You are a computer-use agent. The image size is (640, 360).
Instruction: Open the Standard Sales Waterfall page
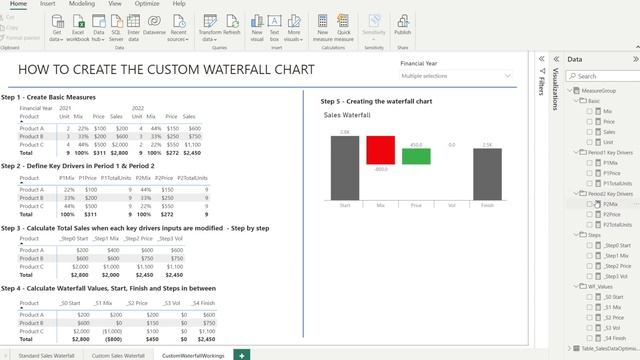pyautogui.click(x=47, y=356)
